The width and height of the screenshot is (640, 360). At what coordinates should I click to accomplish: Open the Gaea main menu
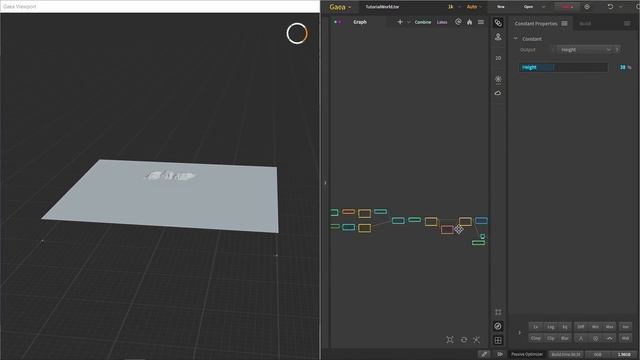340,7
